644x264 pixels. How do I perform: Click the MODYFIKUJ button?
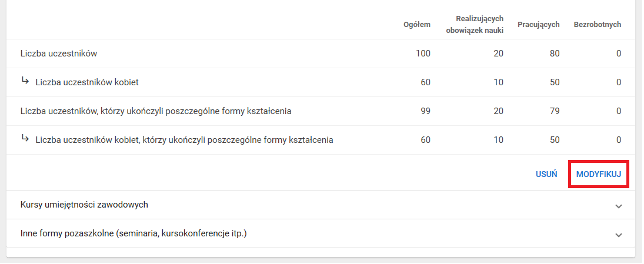599,175
